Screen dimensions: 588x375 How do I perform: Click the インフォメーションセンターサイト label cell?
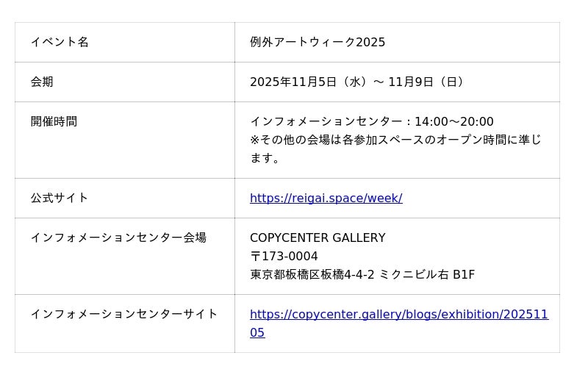point(124,314)
